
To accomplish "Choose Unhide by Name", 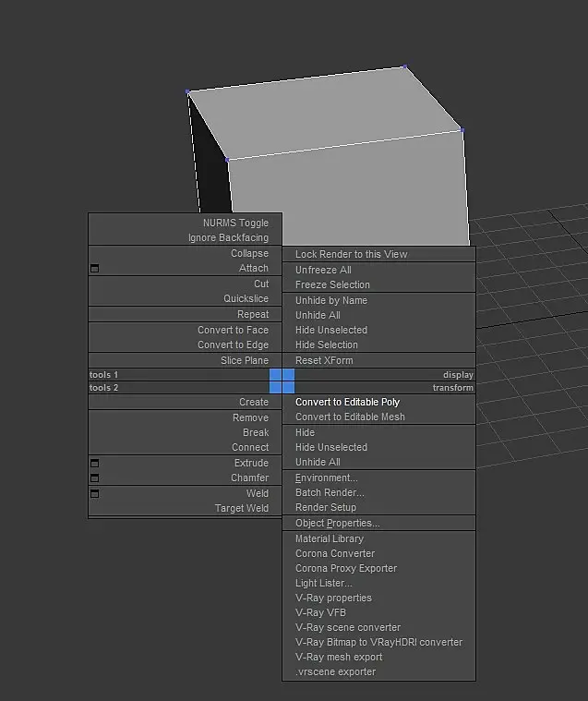I will click(331, 300).
